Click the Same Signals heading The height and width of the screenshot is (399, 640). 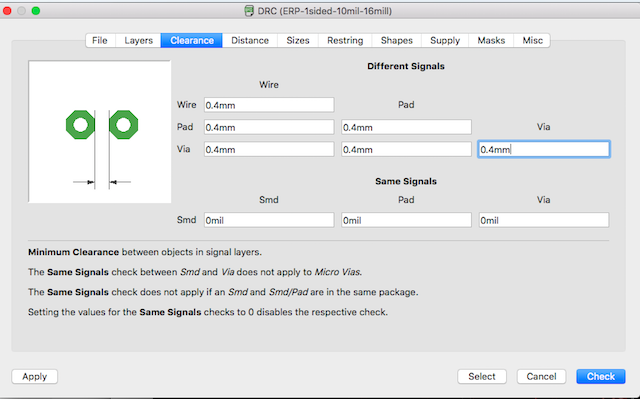pyautogui.click(x=406, y=181)
